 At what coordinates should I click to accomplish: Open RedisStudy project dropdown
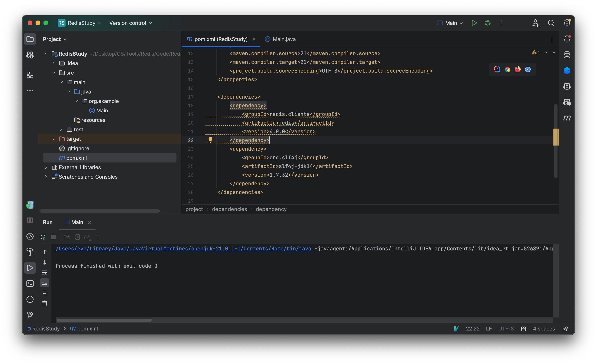[x=80, y=23]
